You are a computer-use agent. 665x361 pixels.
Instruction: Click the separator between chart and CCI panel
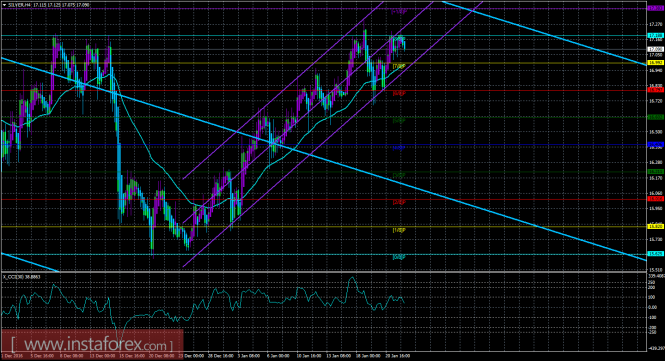click(323, 271)
